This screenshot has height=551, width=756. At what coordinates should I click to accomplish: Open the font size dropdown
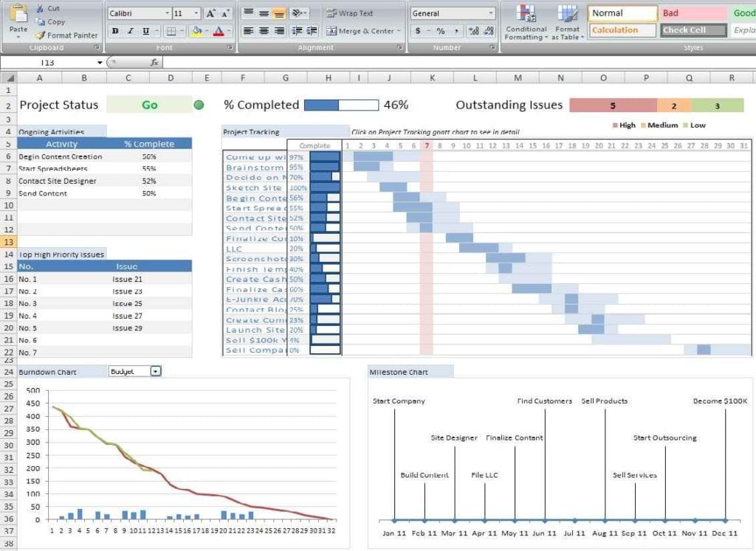click(x=196, y=13)
